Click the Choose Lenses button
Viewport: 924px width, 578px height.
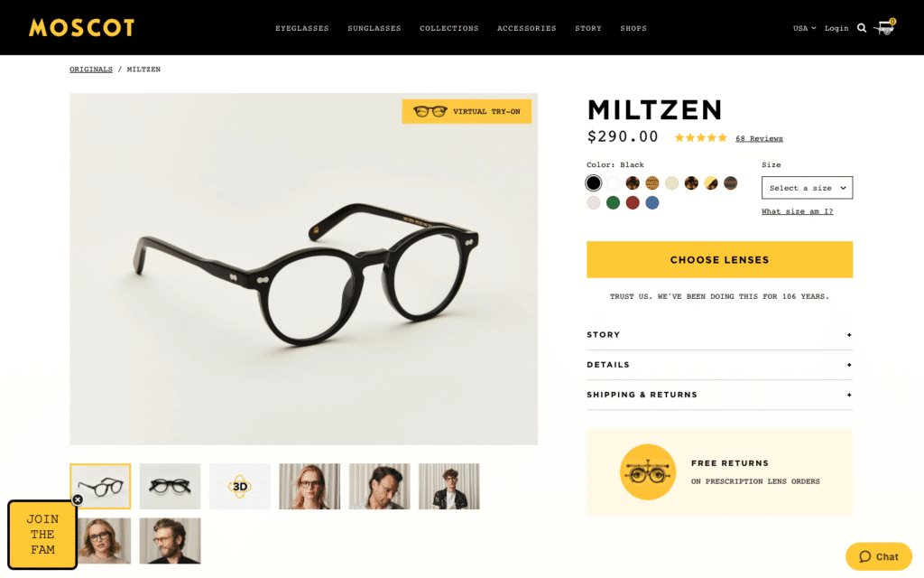pyautogui.click(x=719, y=259)
